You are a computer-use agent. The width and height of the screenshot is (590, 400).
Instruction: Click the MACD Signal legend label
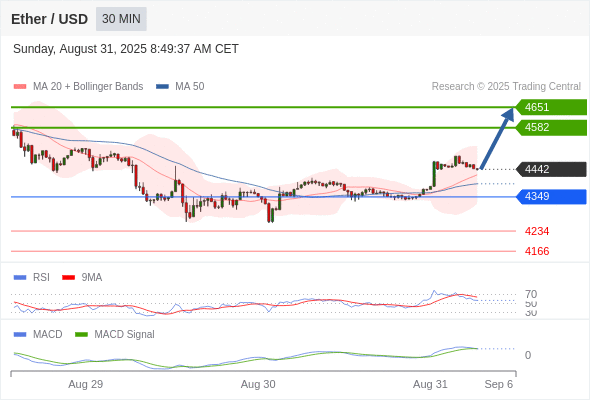124,335
